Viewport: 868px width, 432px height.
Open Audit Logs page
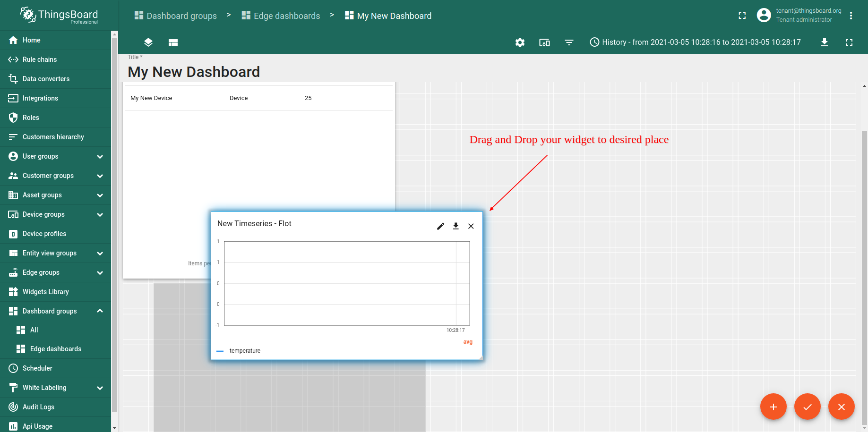55,407
